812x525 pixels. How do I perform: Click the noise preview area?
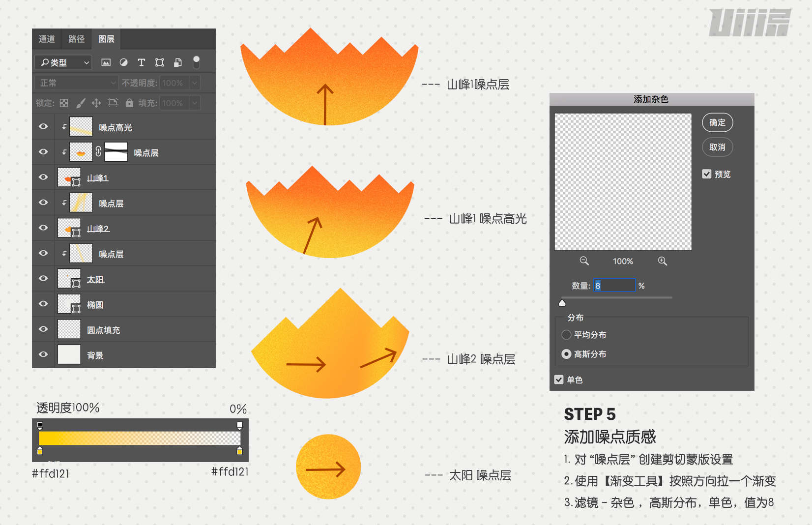623,182
